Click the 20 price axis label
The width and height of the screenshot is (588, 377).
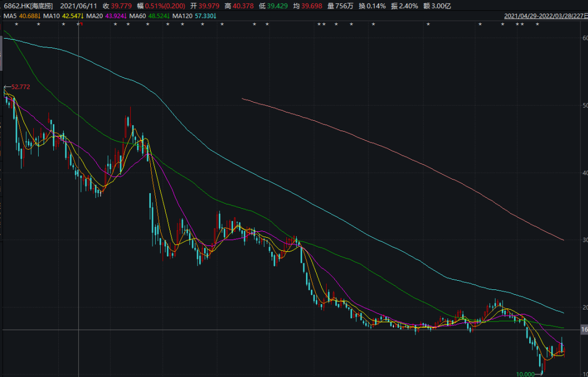coord(585,307)
